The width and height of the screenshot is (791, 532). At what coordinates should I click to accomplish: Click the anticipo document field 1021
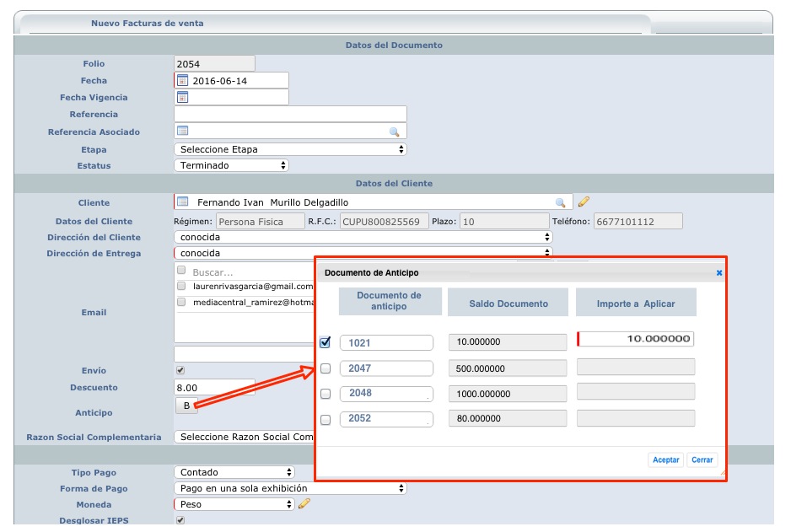point(386,342)
